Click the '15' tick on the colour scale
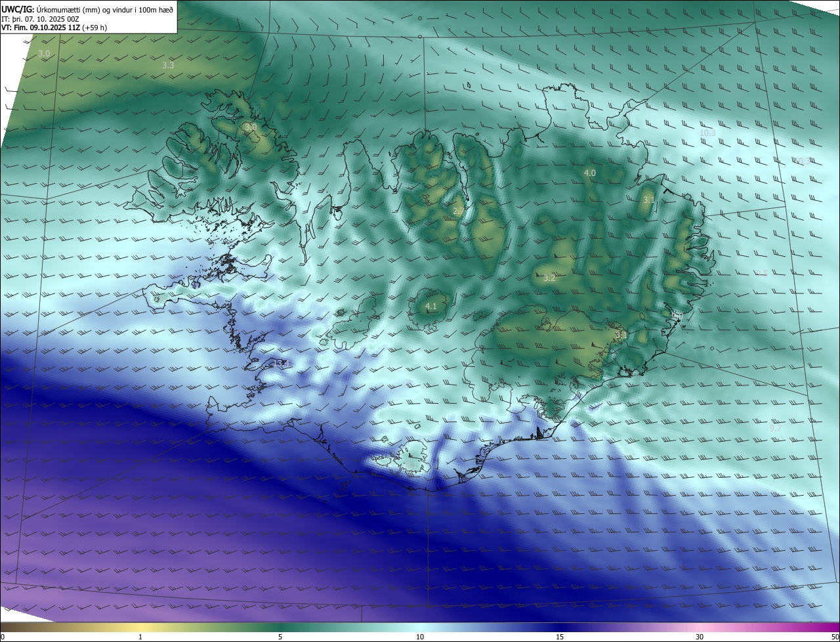 (x=560, y=637)
